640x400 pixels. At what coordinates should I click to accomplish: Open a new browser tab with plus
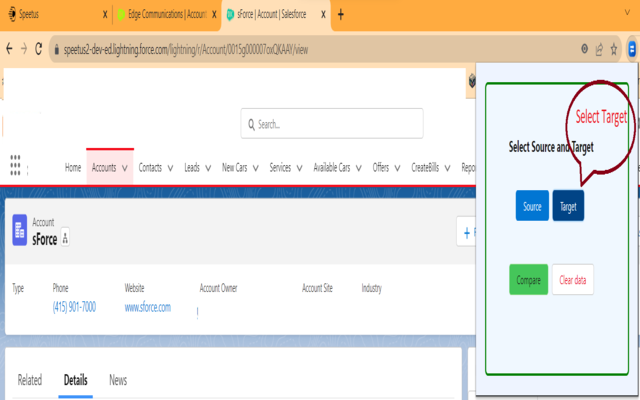341,15
